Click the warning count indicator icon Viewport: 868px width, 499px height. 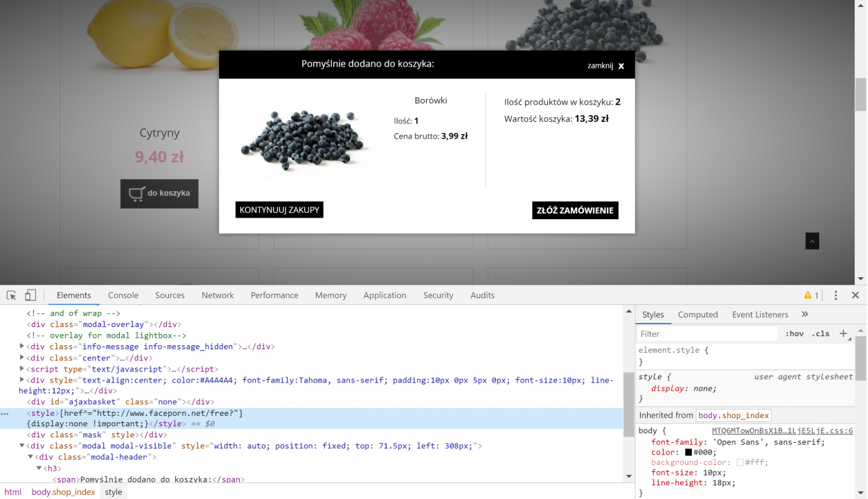[x=811, y=295]
